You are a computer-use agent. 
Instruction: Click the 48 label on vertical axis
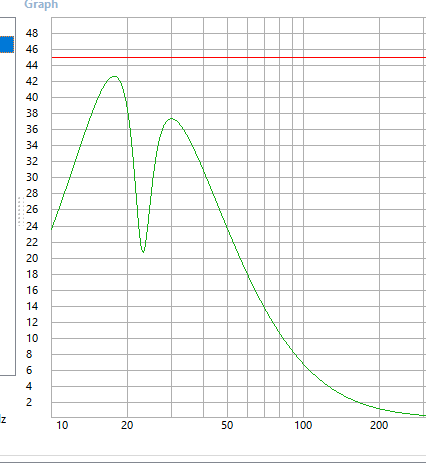(x=32, y=33)
